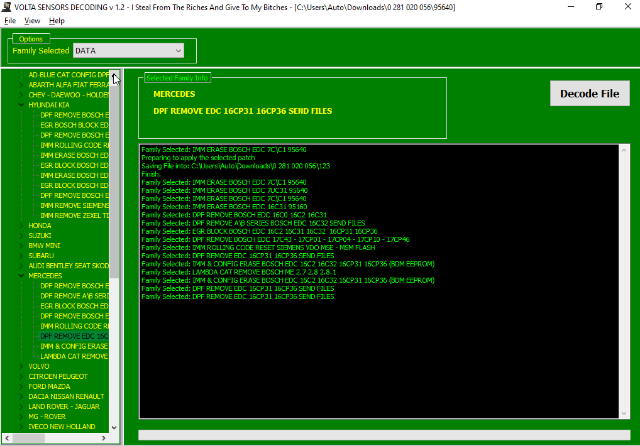The width and height of the screenshot is (640, 446).
Task: Expand the IVECO NEW HOLLAND node arrow
Action: point(21,427)
